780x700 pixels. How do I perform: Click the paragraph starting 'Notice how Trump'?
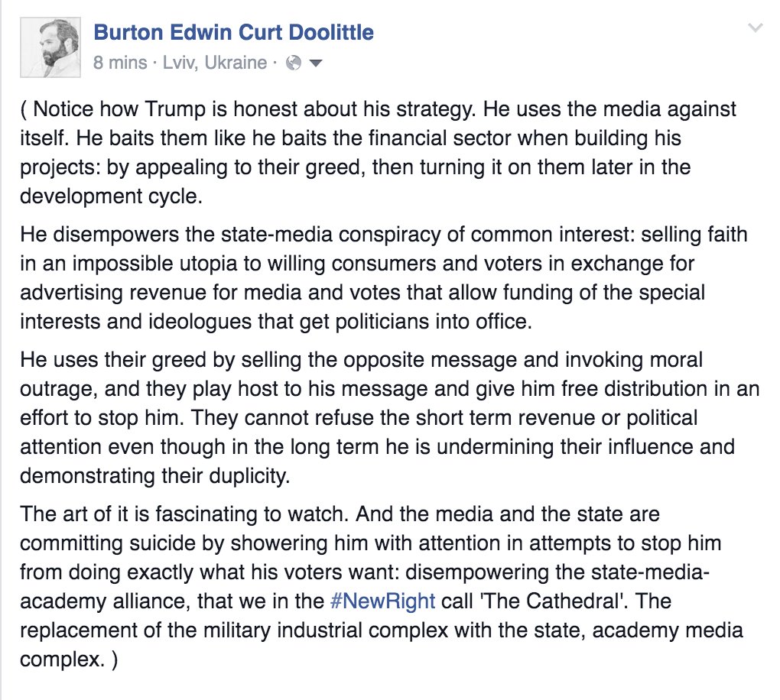pyautogui.click(x=379, y=151)
